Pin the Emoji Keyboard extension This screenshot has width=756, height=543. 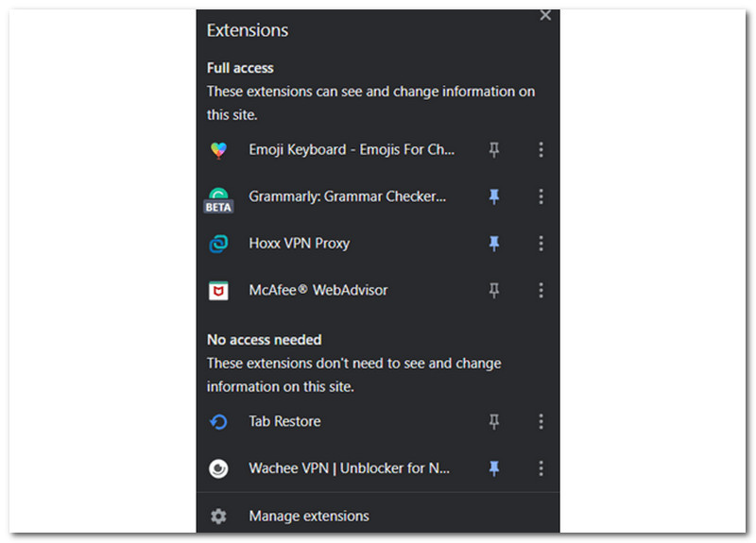pos(493,149)
